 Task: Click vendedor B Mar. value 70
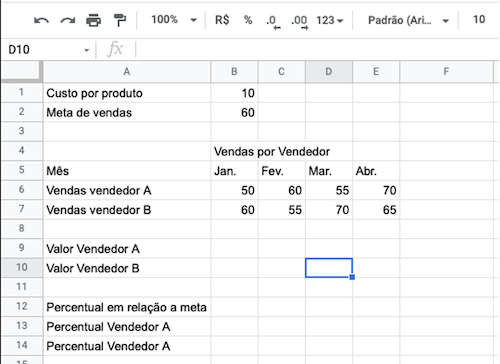(329, 210)
